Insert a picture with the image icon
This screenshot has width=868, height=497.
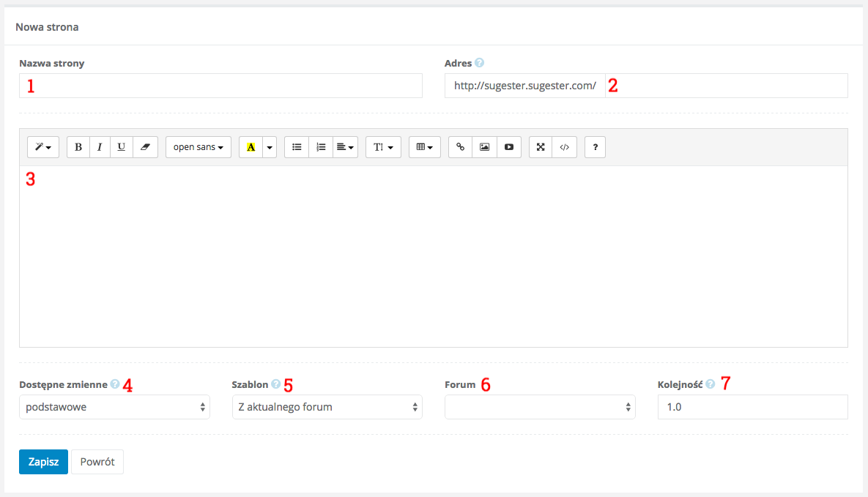coord(484,147)
